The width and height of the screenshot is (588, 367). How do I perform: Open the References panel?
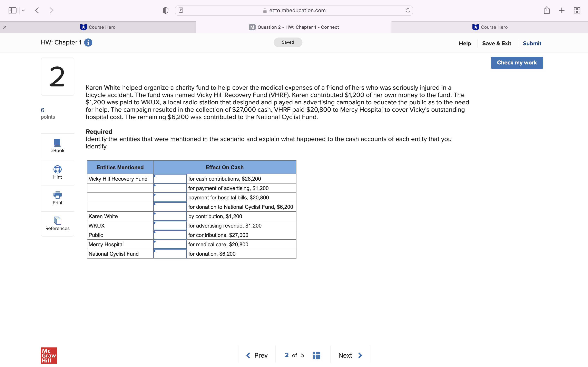pyautogui.click(x=57, y=223)
